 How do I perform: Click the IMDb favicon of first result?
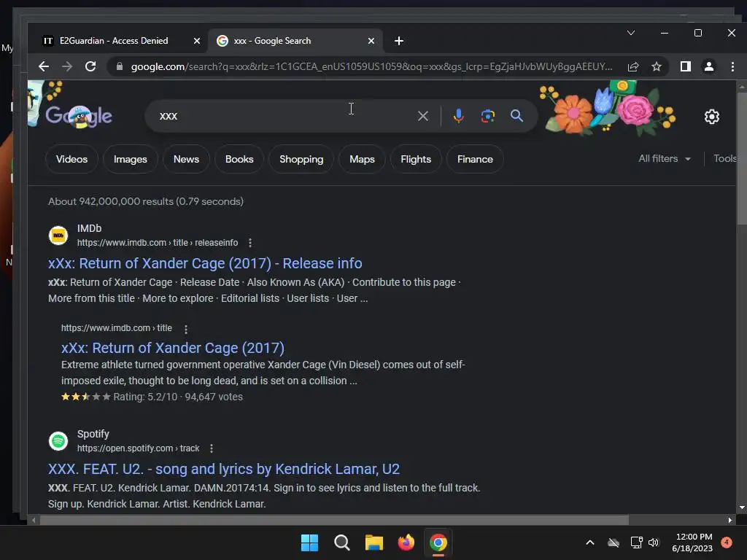click(x=58, y=236)
